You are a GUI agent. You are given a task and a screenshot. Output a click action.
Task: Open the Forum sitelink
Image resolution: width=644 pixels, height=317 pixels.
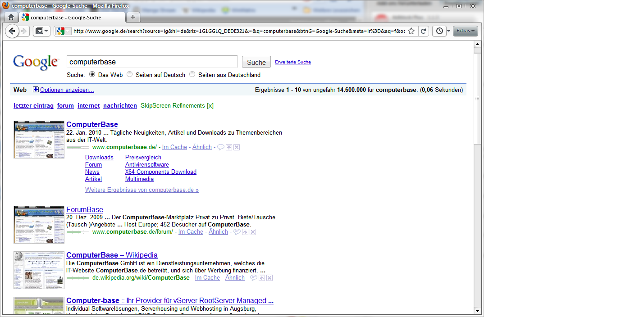(93, 164)
